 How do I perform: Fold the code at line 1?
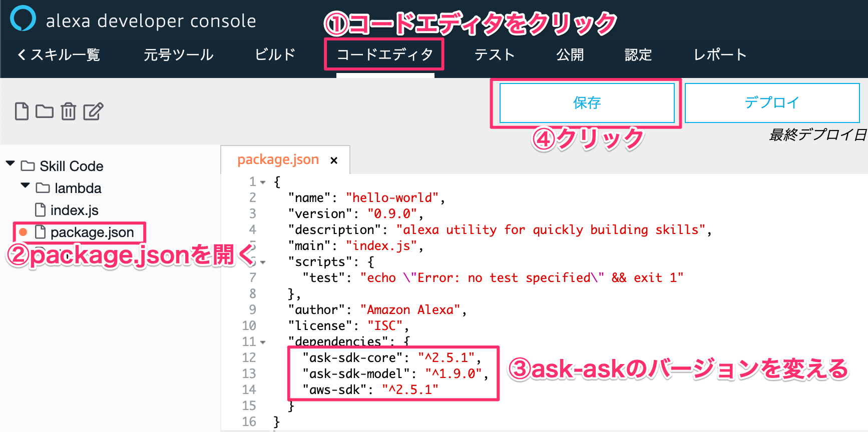tap(263, 182)
